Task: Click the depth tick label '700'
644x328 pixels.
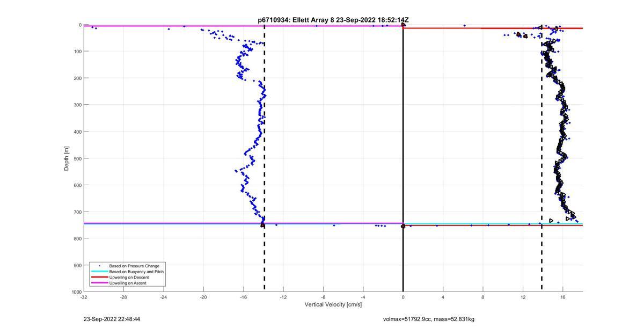Action: [77, 212]
